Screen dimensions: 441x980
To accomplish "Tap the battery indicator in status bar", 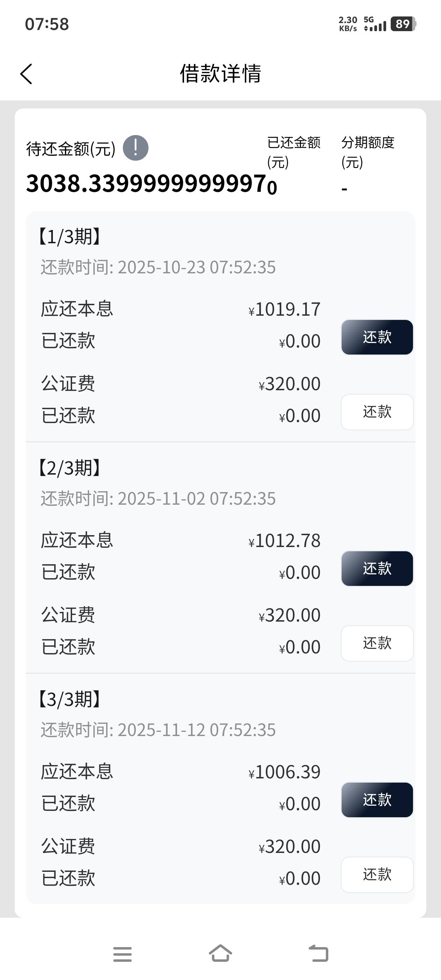I will (x=403, y=24).
